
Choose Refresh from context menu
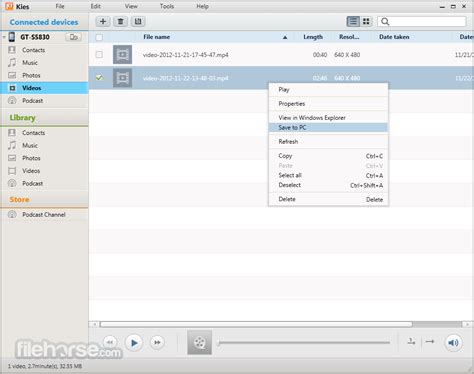click(328, 142)
